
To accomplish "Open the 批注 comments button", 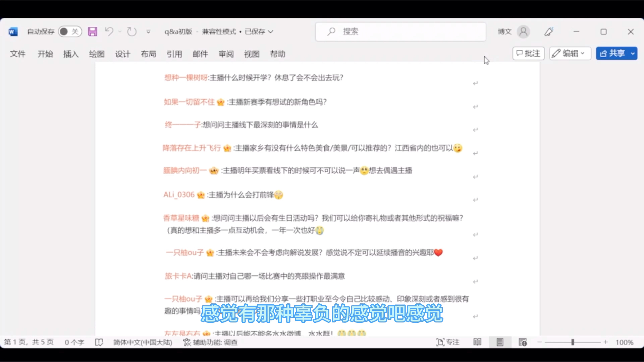I will (x=528, y=53).
